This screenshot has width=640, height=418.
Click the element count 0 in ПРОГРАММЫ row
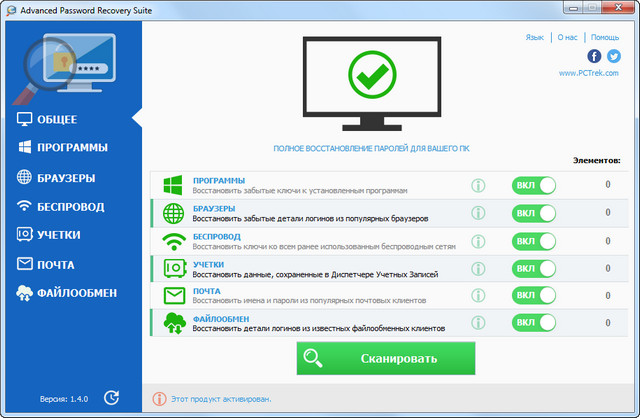[608, 185]
